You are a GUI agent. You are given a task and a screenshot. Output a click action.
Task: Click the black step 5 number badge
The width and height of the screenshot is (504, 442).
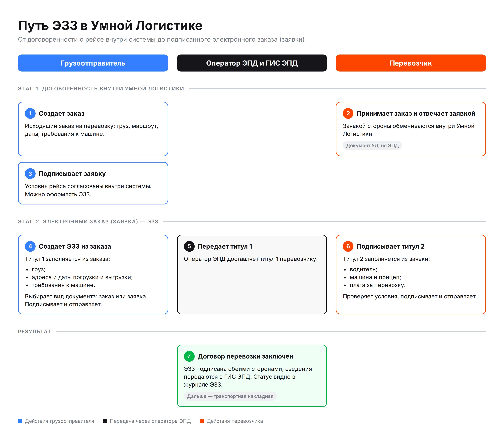[189, 246]
